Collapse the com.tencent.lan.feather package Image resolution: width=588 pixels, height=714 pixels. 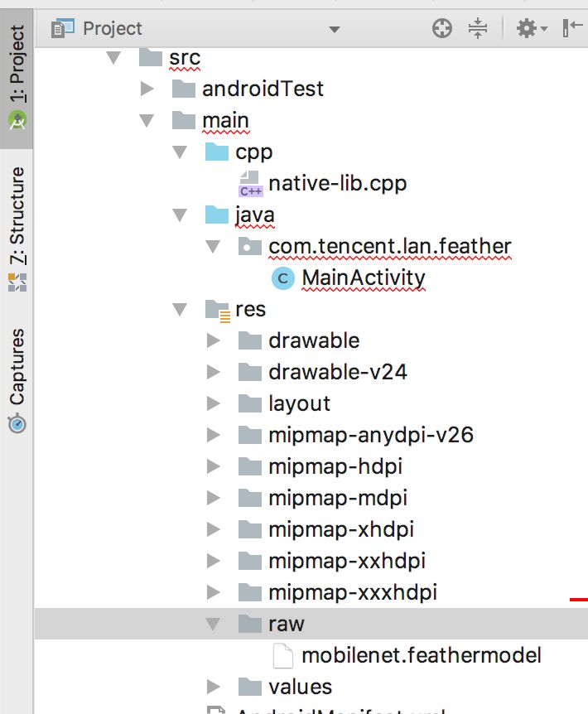213,246
